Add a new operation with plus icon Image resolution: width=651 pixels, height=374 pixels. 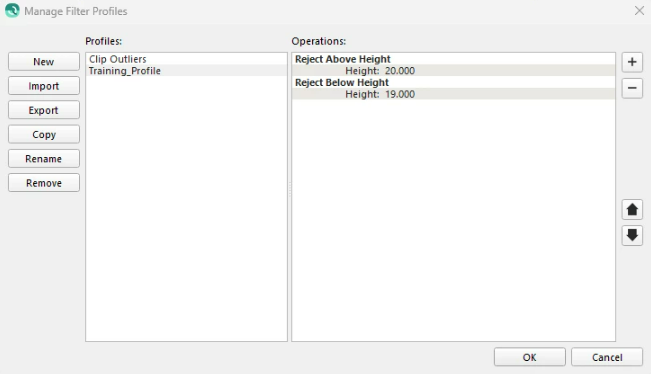632,62
